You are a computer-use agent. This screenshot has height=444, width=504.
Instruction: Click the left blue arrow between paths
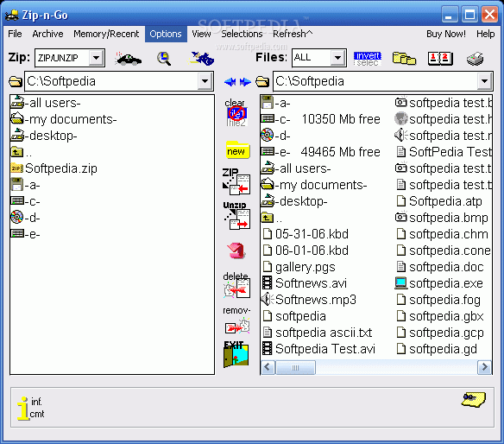pyautogui.click(x=230, y=82)
